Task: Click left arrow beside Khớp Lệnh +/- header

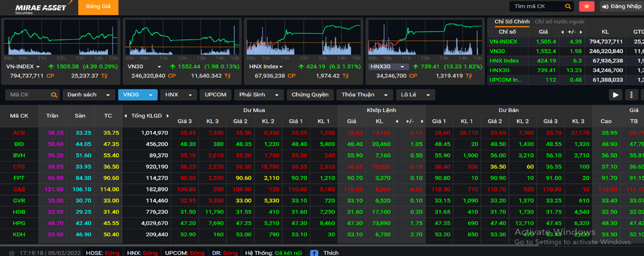Action: [x=397, y=121]
